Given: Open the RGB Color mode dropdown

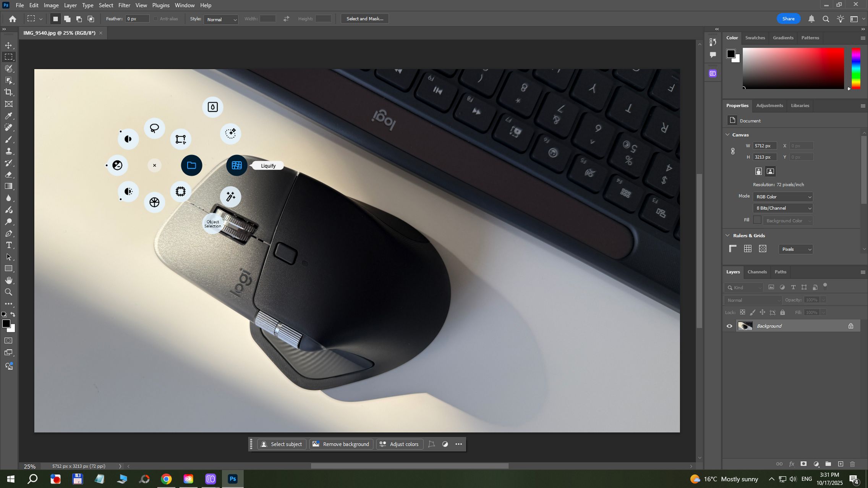Looking at the screenshot, I should pos(782,197).
